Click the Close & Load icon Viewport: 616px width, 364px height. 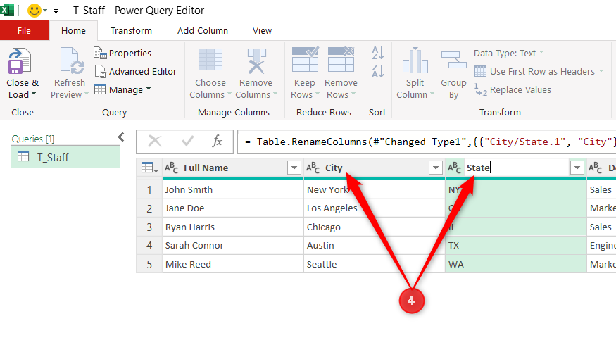(20, 61)
